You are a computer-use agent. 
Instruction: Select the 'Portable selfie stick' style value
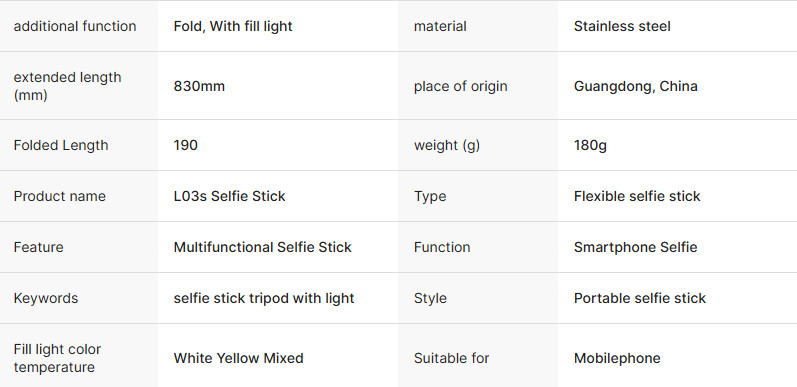pos(640,298)
